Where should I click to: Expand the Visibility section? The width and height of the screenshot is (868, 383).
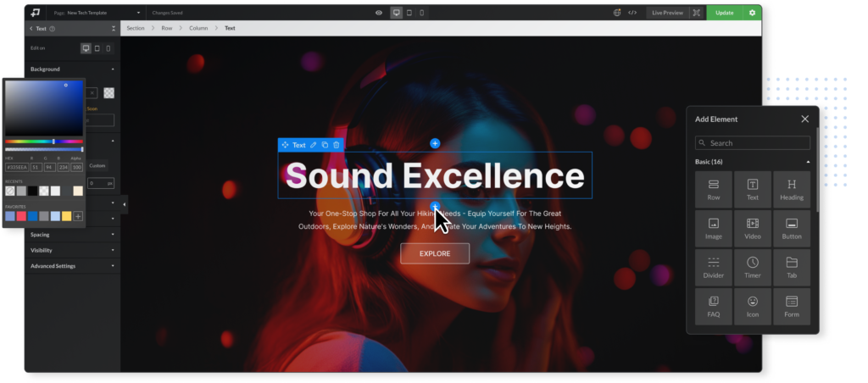coord(73,250)
